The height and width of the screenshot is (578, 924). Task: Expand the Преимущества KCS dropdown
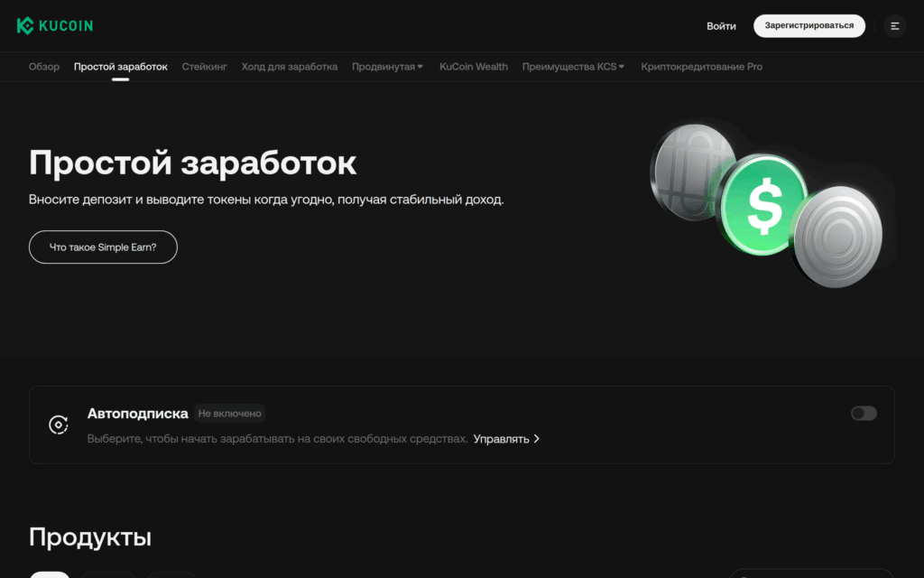(573, 67)
